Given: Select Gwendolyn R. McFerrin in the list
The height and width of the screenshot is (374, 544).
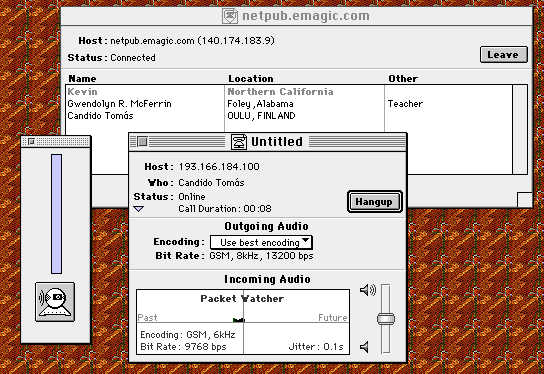Looking at the screenshot, I should point(119,104).
